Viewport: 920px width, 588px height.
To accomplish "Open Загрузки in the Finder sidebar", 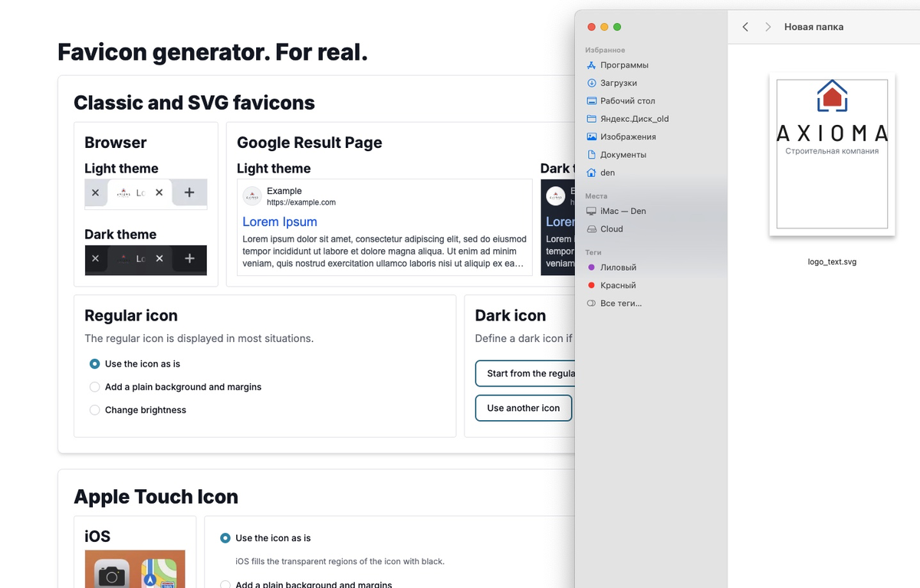I will (x=619, y=83).
